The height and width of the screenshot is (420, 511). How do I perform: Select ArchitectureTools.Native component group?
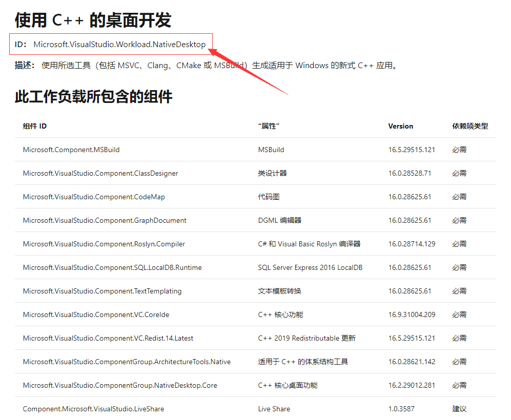(125, 362)
